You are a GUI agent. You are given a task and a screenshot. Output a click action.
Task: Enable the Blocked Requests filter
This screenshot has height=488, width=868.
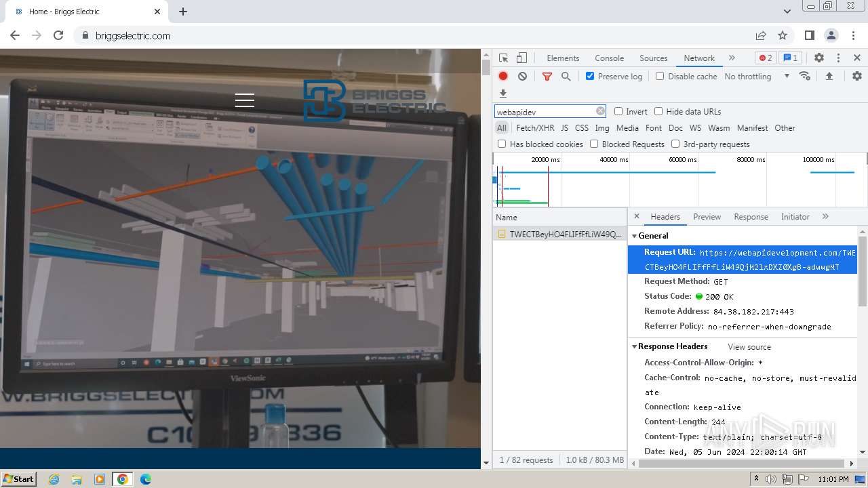pos(594,144)
